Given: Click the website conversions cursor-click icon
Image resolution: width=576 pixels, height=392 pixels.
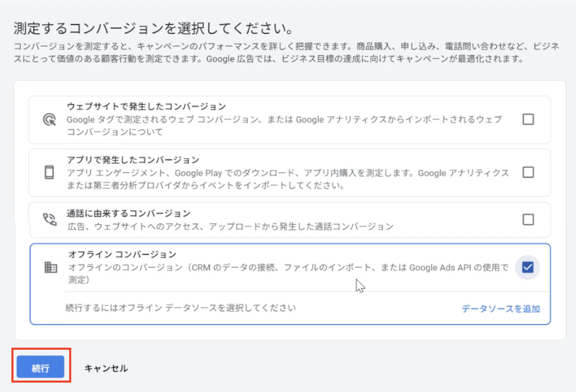Looking at the screenshot, I should 49,119.
